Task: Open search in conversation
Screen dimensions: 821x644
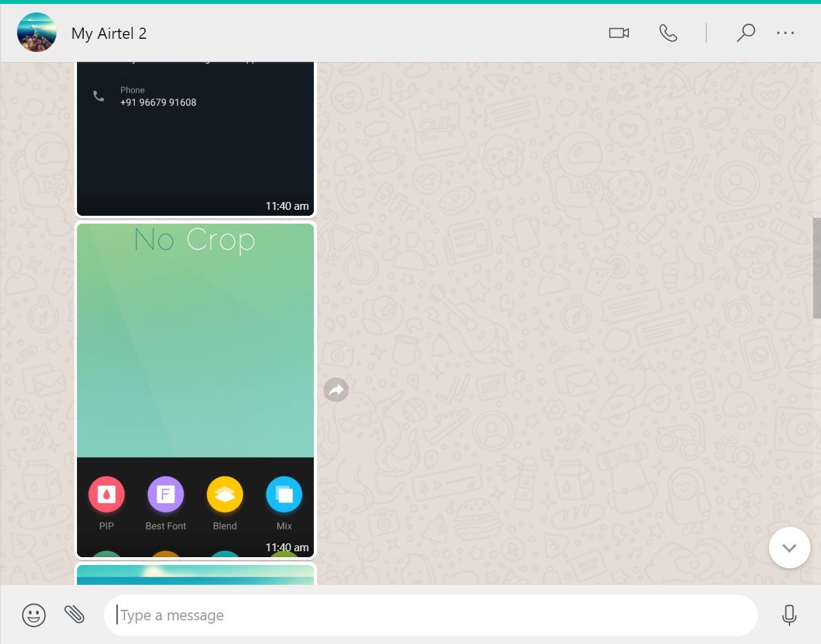Action: 745,33
